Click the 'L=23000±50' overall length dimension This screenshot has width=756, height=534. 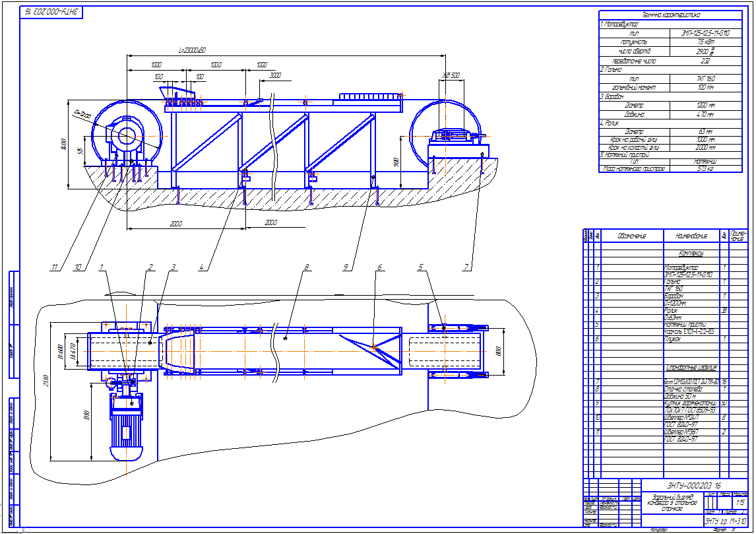pyautogui.click(x=193, y=50)
